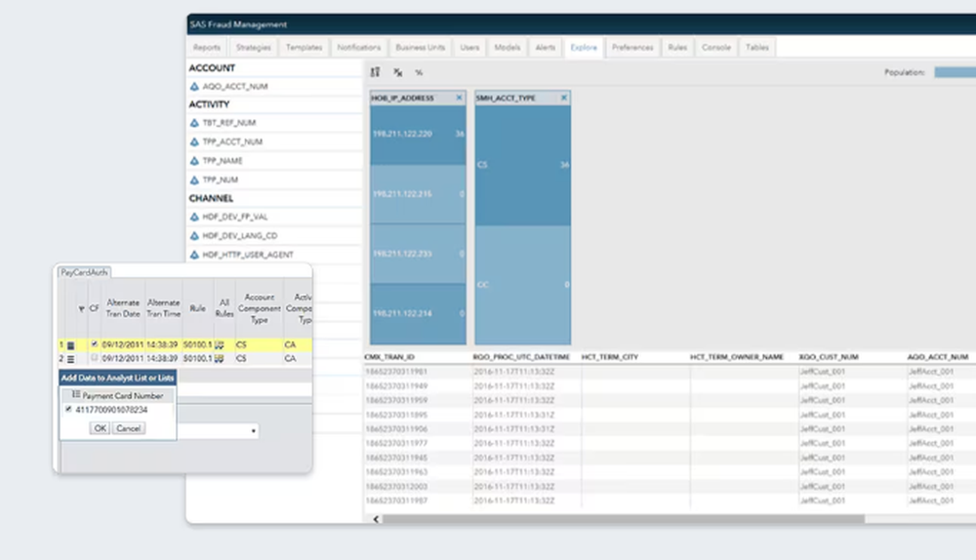
Task: Click Cancel in Add Data dialog
Action: pyautogui.click(x=128, y=428)
